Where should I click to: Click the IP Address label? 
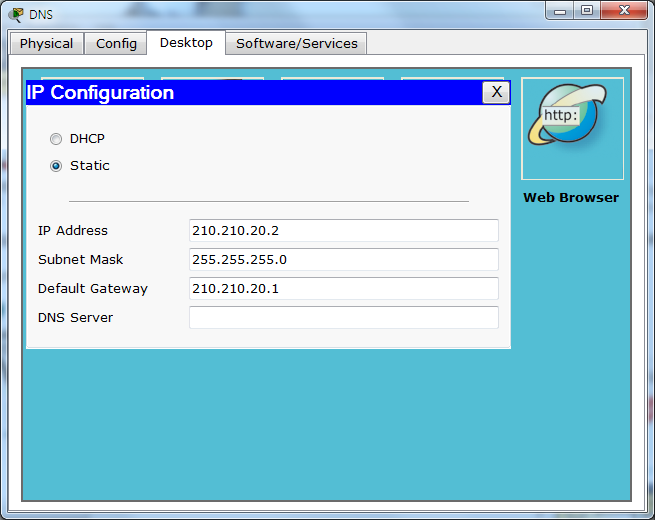click(x=73, y=231)
